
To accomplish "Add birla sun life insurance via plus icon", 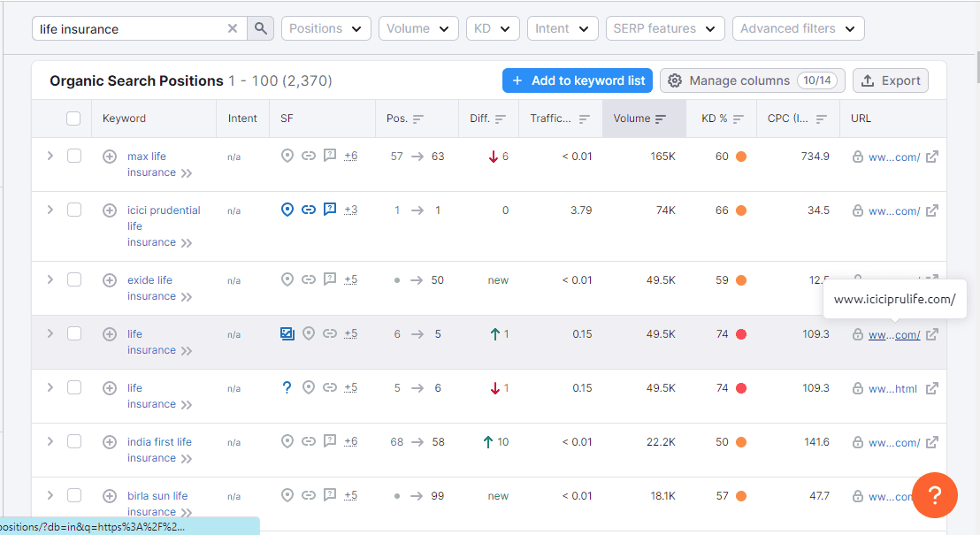I will tap(110, 495).
